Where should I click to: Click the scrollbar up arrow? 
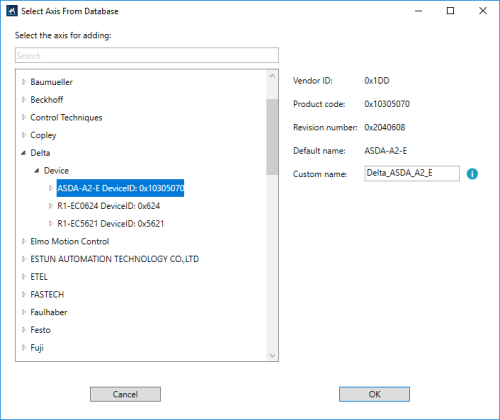(x=272, y=76)
